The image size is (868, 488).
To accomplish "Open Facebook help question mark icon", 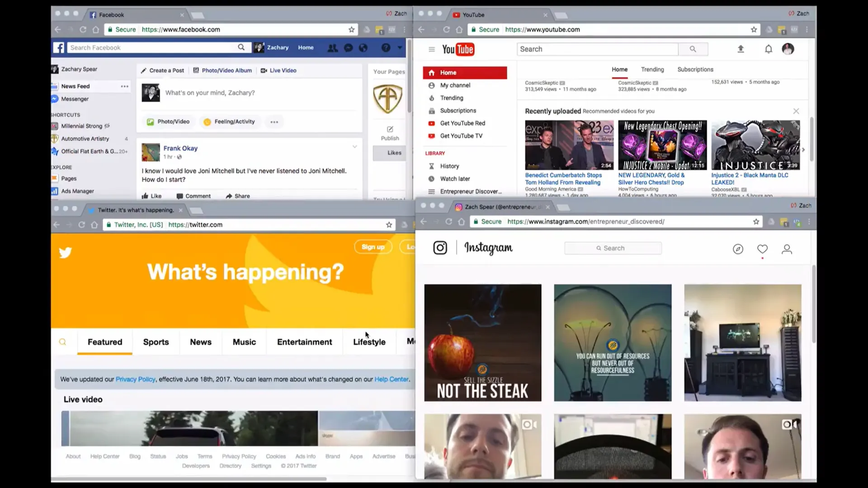I will point(386,47).
